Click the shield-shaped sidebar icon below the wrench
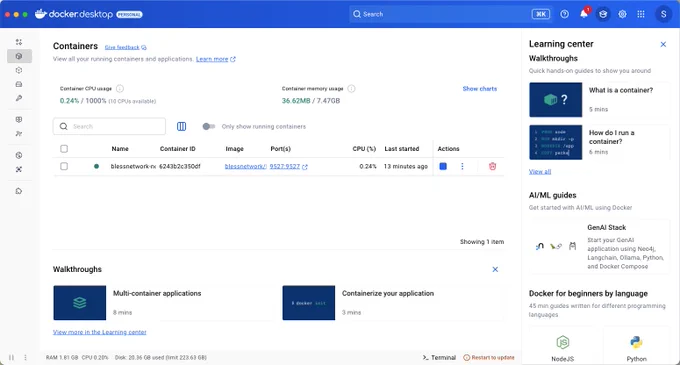 (x=19, y=119)
